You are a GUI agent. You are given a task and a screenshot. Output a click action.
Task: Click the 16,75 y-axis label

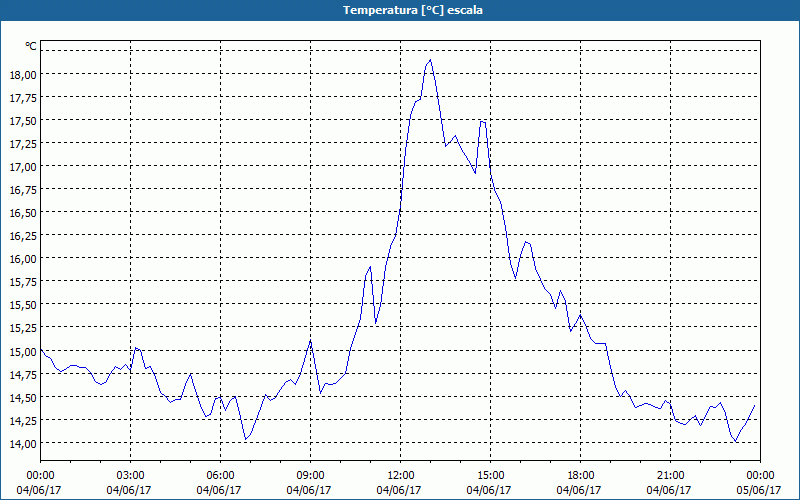pyautogui.click(x=23, y=189)
